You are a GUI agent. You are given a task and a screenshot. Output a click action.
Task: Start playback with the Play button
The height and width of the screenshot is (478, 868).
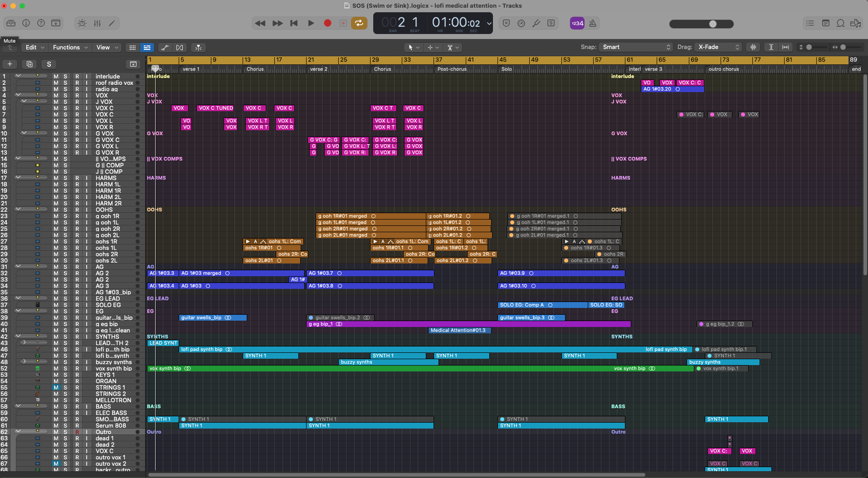[x=311, y=23]
